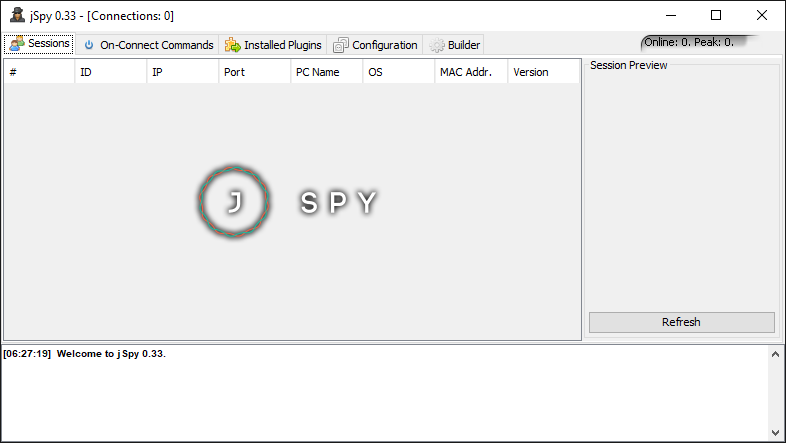The height and width of the screenshot is (443, 786).
Task: Sort by the PC Name column
Action: 327,72
